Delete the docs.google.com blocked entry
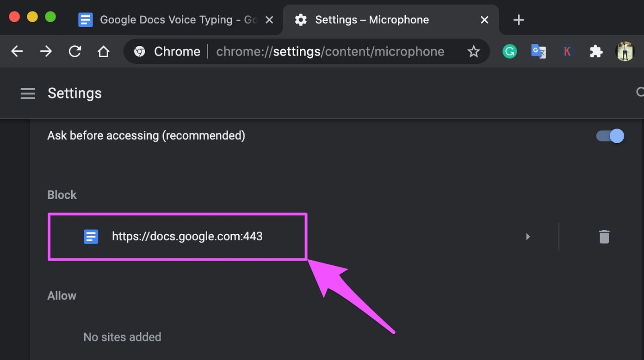Image resolution: width=644 pixels, height=360 pixels. coord(604,237)
